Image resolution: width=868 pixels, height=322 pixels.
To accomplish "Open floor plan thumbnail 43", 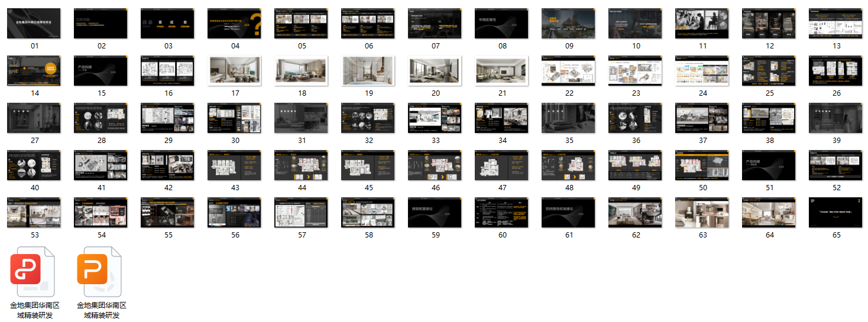I will (234, 165).
